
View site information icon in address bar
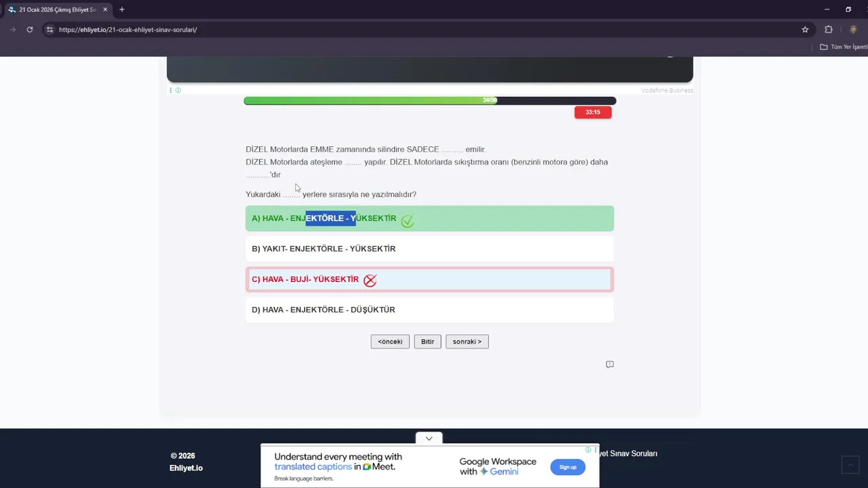(x=49, y=30)
